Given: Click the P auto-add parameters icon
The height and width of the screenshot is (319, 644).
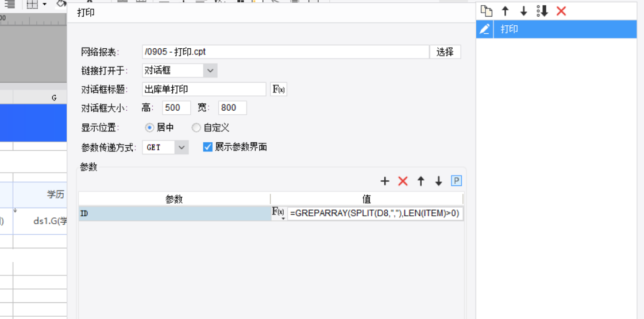Looking at the screenshot, I should click(x=456, y=181).
